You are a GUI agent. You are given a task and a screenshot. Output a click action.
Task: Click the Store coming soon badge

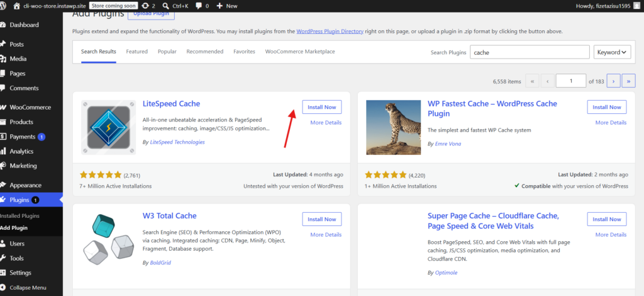click(113, 6)
